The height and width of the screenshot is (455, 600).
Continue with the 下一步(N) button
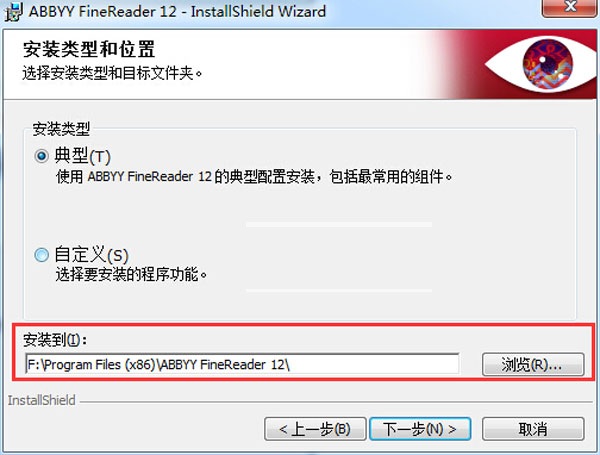420,429
